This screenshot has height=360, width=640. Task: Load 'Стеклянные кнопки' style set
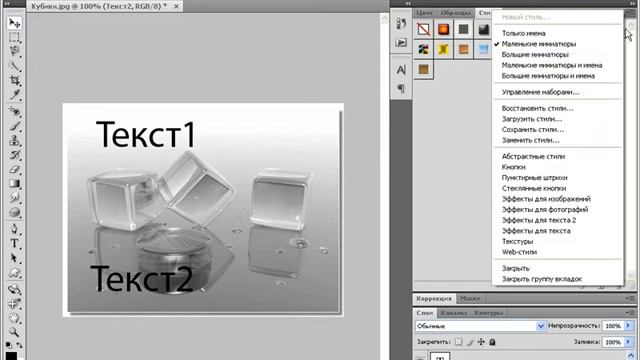[x=533, y=189]
